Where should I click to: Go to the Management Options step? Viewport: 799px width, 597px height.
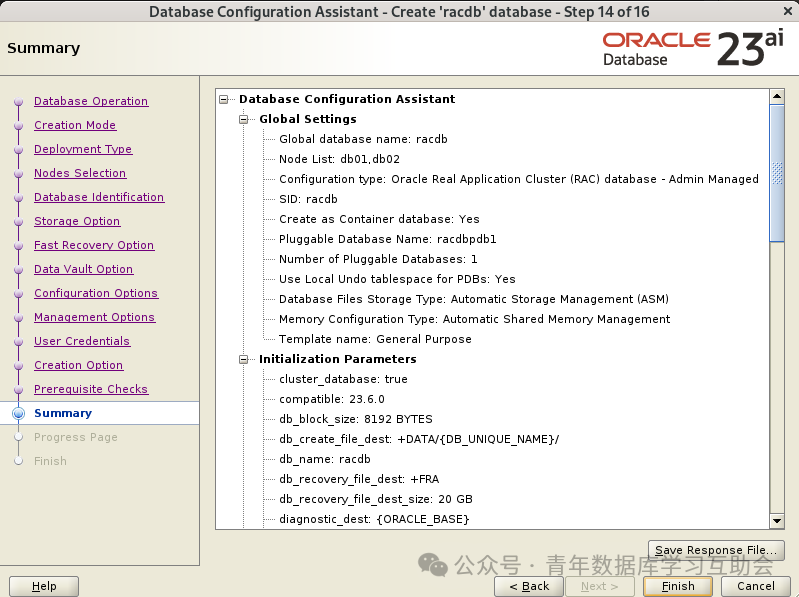tap(94, 317)
